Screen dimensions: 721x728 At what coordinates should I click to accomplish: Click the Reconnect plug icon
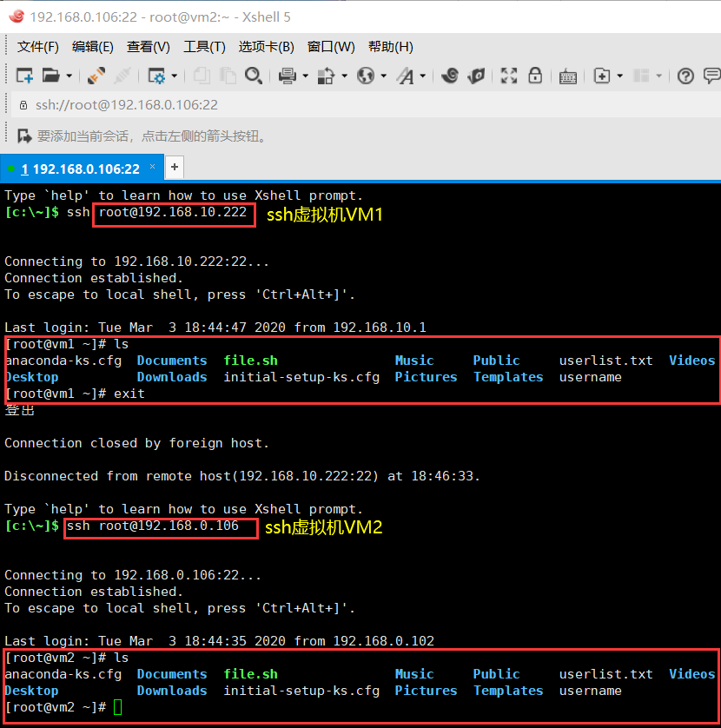tap(96, 76)
